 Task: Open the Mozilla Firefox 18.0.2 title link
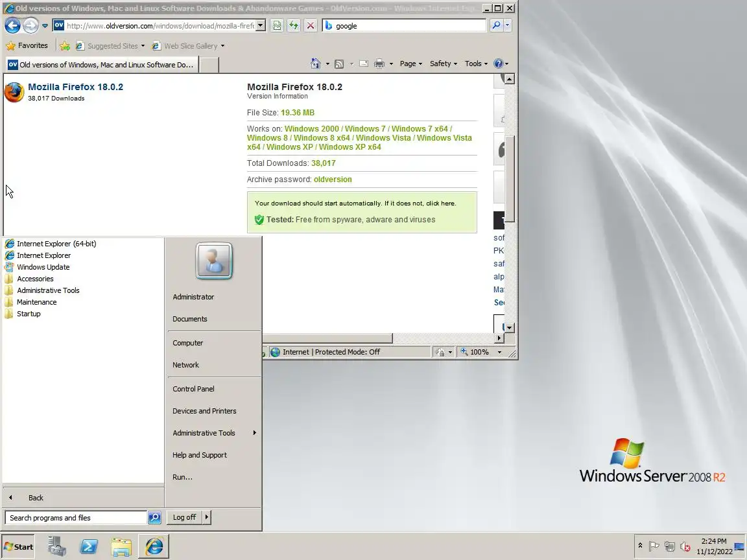(75, 87)
